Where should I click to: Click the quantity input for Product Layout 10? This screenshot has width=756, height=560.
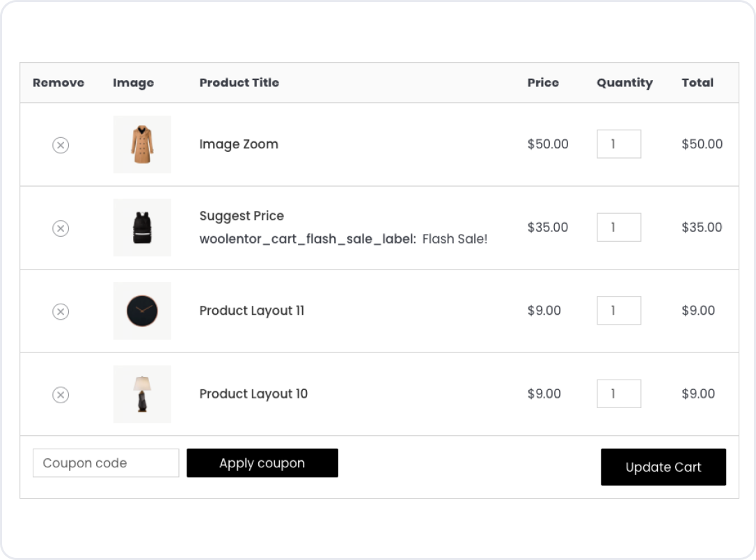(619, 394)
